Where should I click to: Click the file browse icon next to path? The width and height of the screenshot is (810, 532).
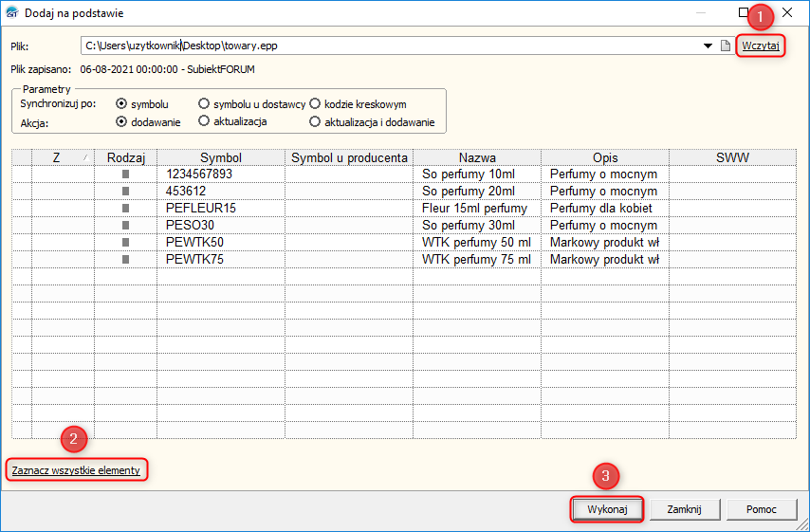(724, 46)
